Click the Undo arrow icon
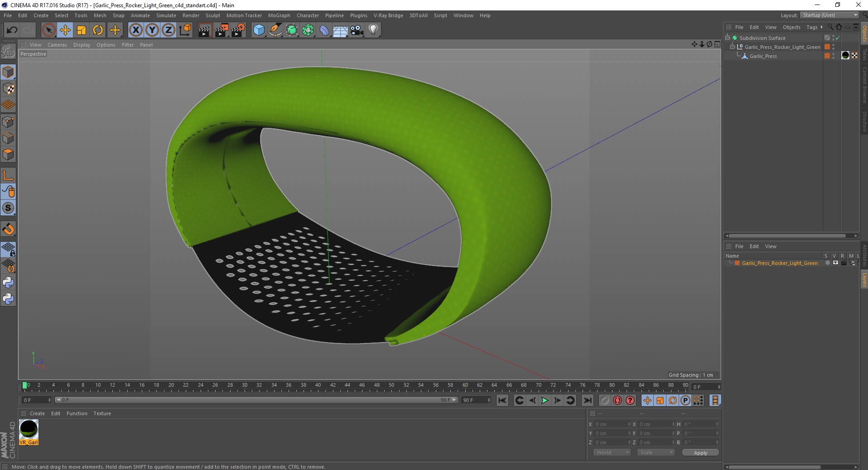Image resolution: width=868 pixels, height=470 pixels. (x=12, y=30)
